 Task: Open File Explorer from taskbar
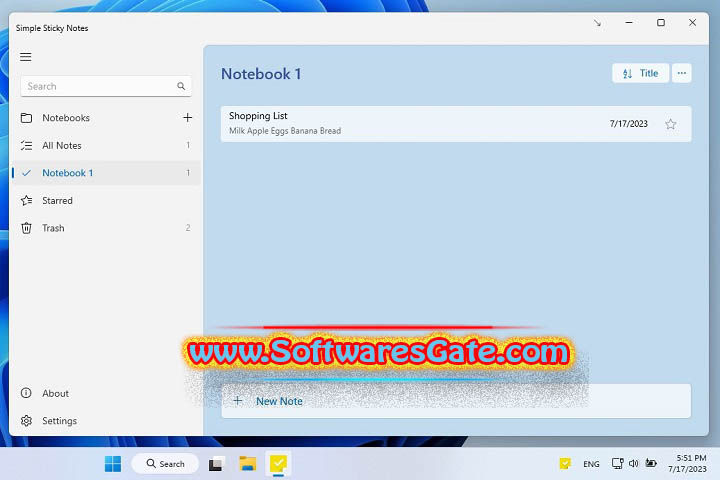click(248, 464)
